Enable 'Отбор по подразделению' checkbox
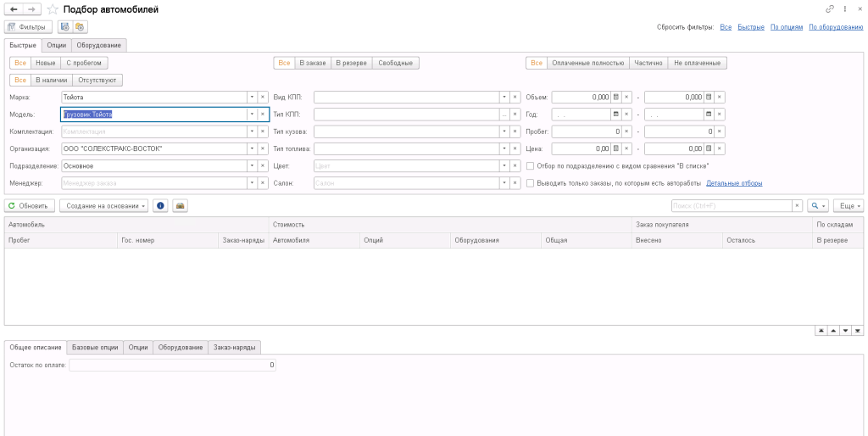The height and width of the screenshot is (436, 868). (531, 166)
